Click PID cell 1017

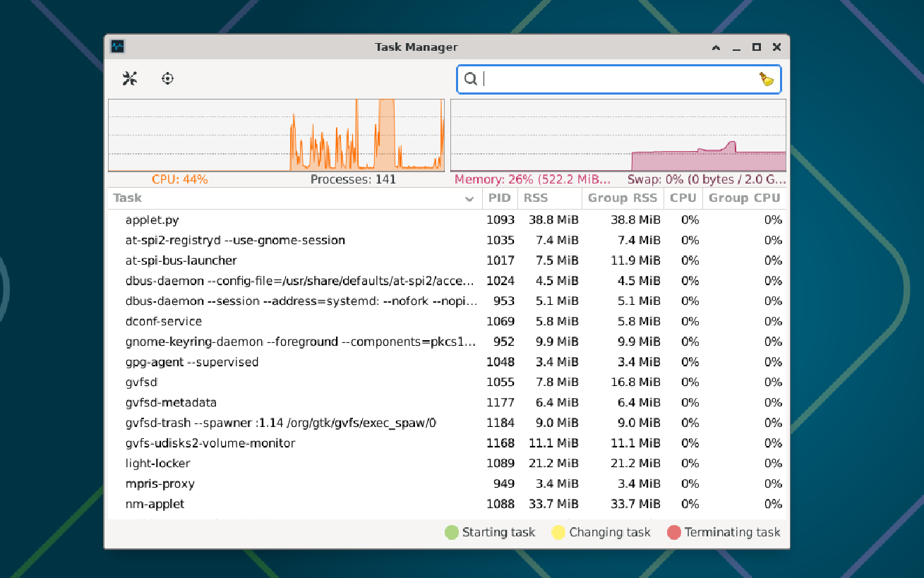click(500, 261)
